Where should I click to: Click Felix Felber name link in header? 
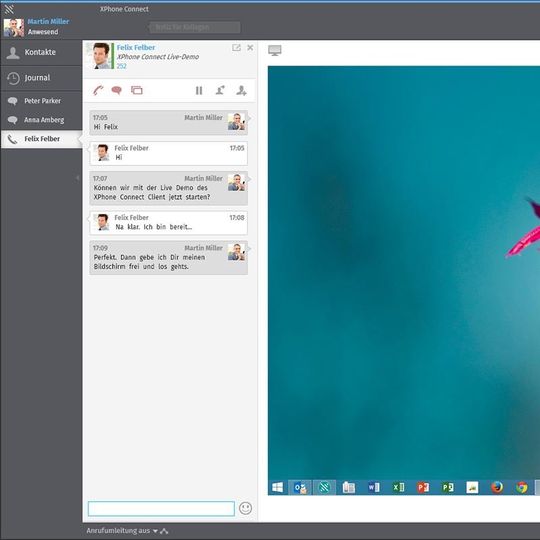click(136, 48)
